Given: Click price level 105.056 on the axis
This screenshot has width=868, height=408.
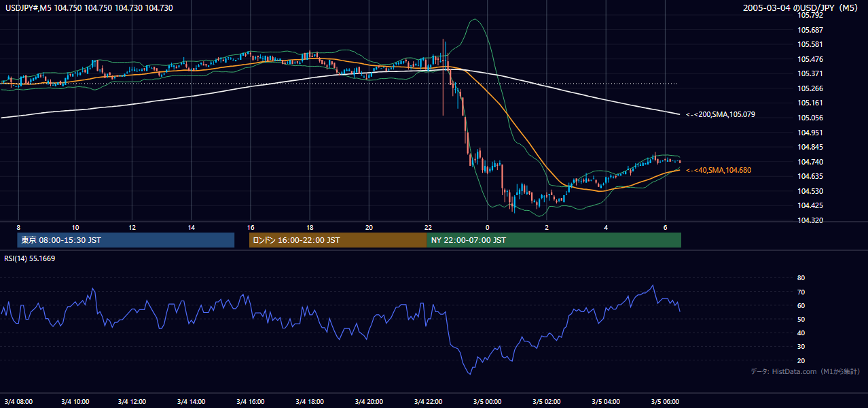Looking at the screenshot, I should pyautogui.click(x=810, y=118).
